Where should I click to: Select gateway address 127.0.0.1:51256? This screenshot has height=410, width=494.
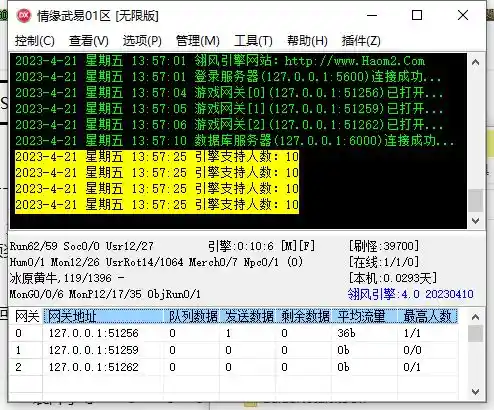point(94,333)
